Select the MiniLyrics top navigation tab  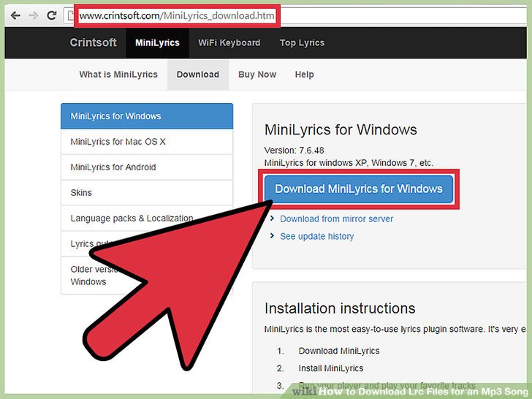pos(157,42)
